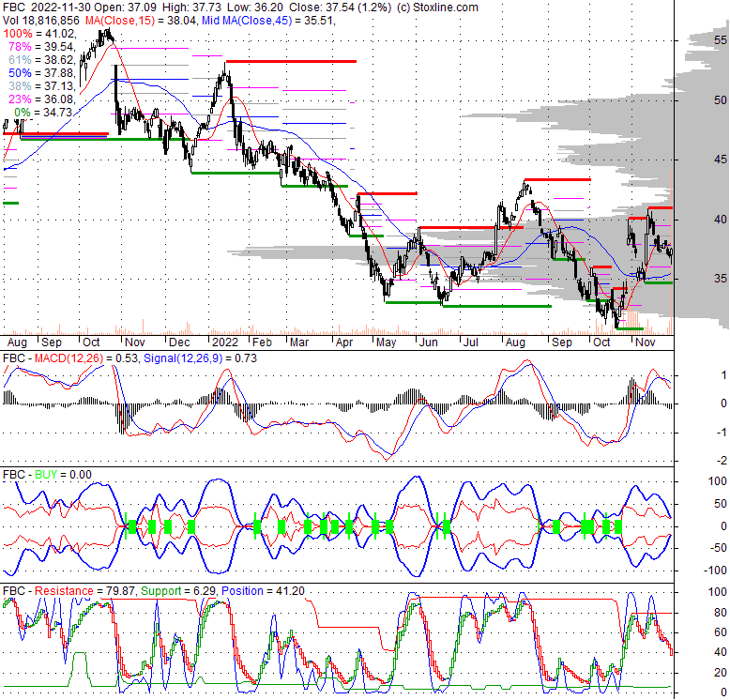
Task: Click the Signal(12,26,9) = 0.73 label
Action: click(x=200, y=358)
